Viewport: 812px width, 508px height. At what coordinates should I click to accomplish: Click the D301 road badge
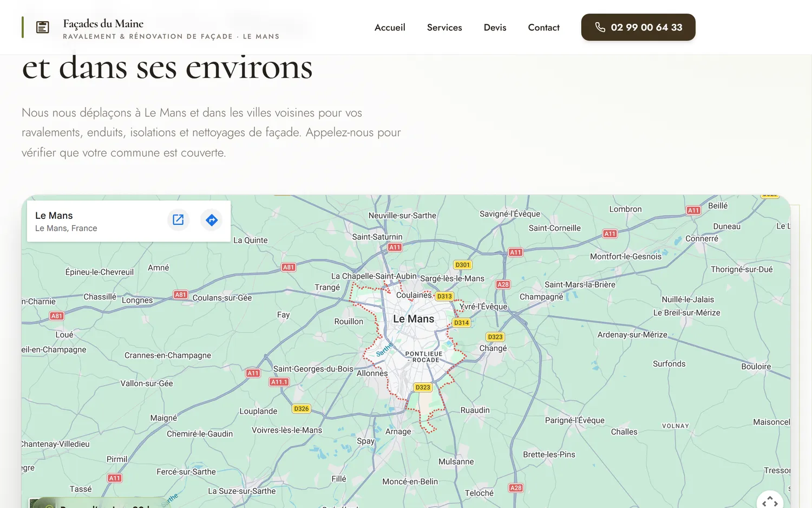[x=462, y=265]
